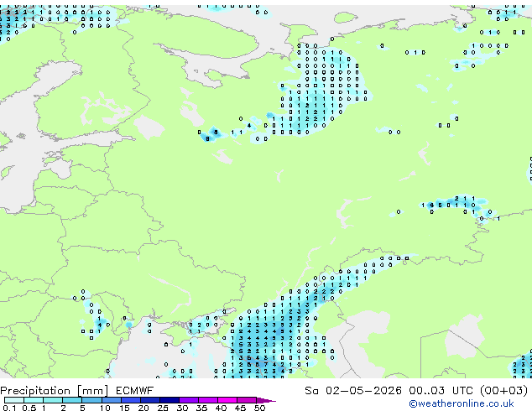Click the 'Precipitation [mm]' title text
The width and height of the screenshot is (532, 411).
tap(55, 391)
